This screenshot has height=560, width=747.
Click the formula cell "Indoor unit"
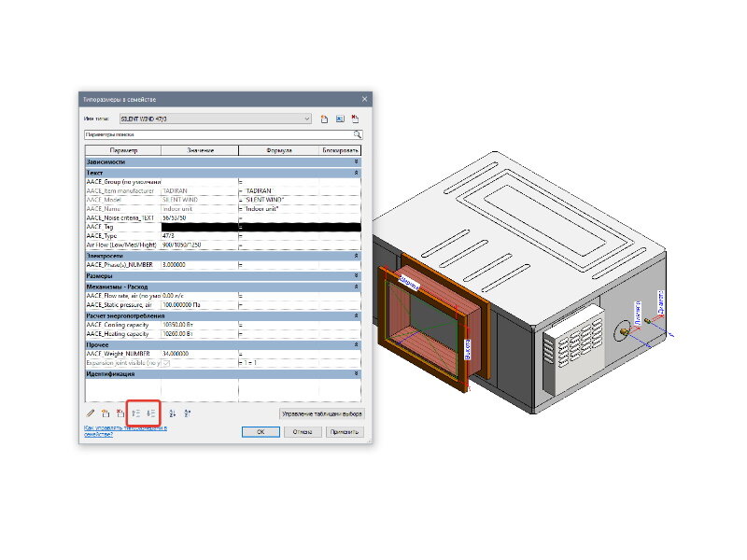278,209
